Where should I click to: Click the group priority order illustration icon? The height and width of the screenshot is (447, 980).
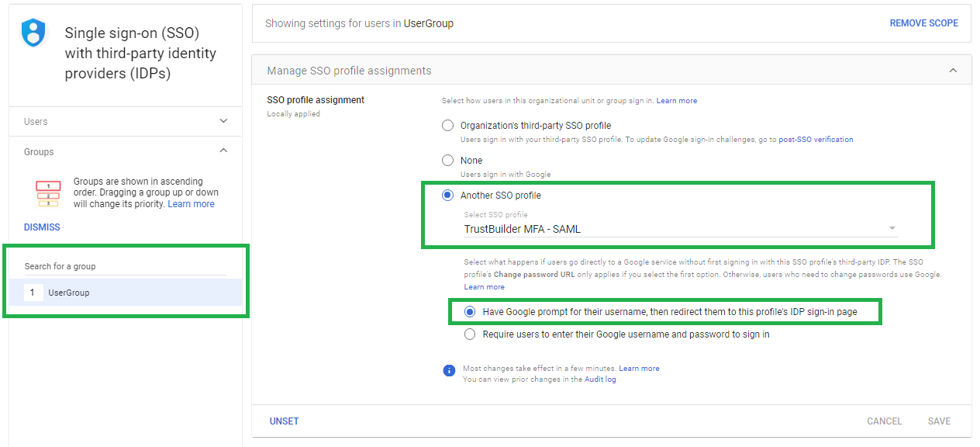tap(48, 194)
